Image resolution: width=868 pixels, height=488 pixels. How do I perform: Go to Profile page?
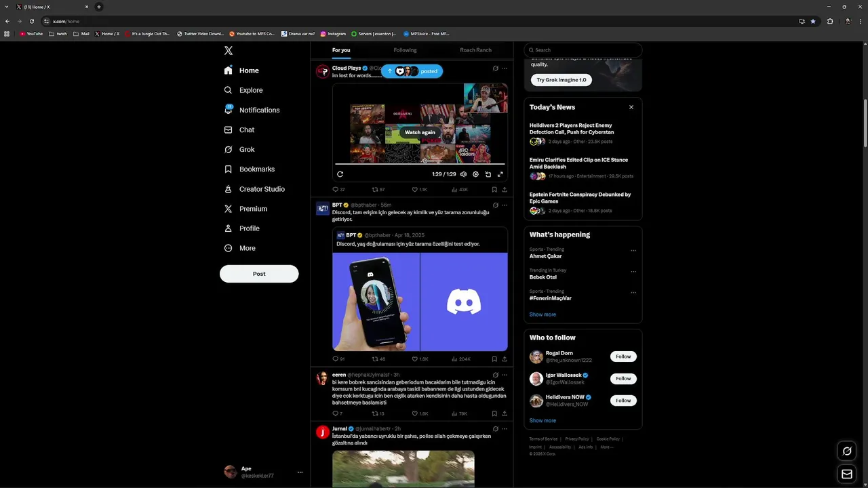[x=242, y=228]
